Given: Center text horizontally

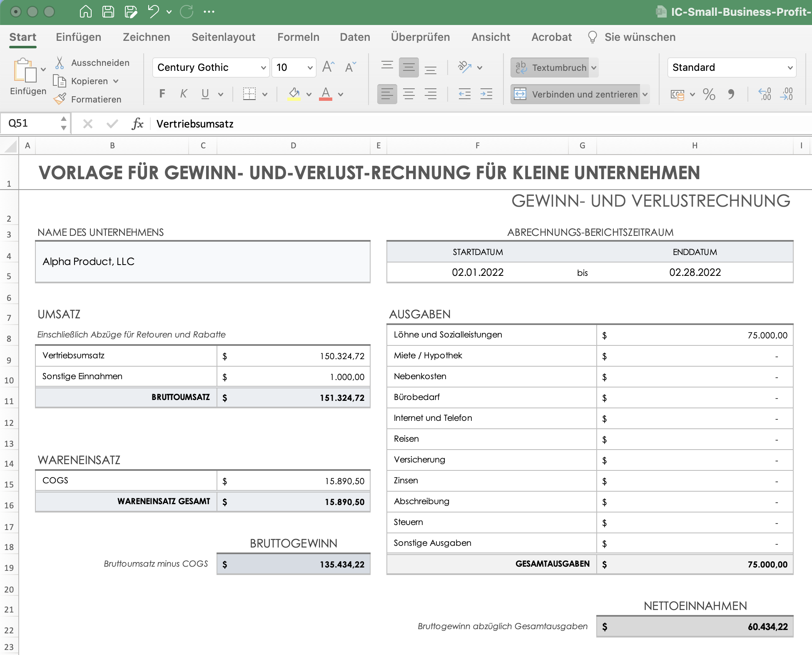Looking at the screenshot, I should (409, 94).
